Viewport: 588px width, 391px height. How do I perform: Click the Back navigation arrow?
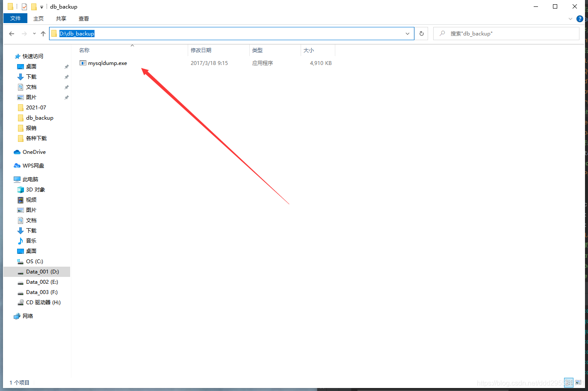(12, 34)
